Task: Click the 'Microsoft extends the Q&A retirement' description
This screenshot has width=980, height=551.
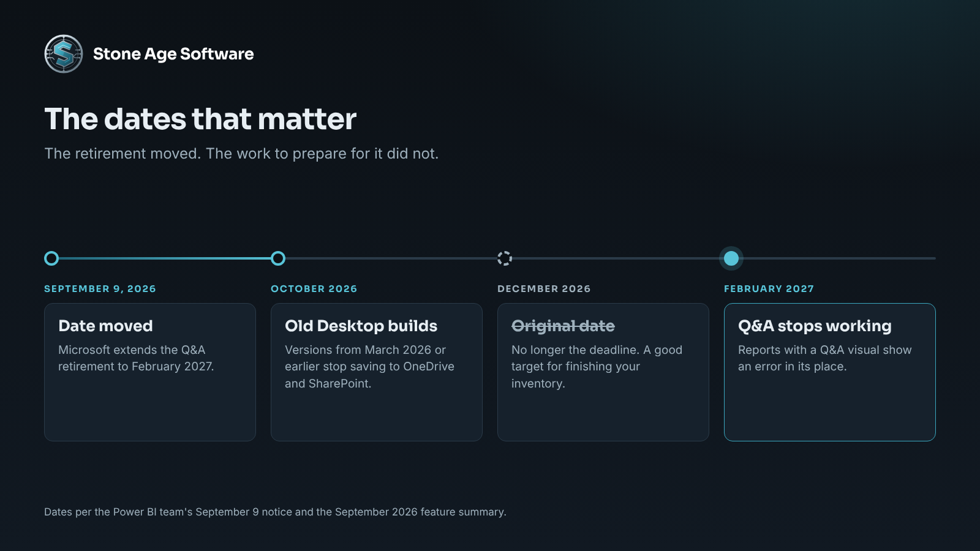Action: [136, 358]
